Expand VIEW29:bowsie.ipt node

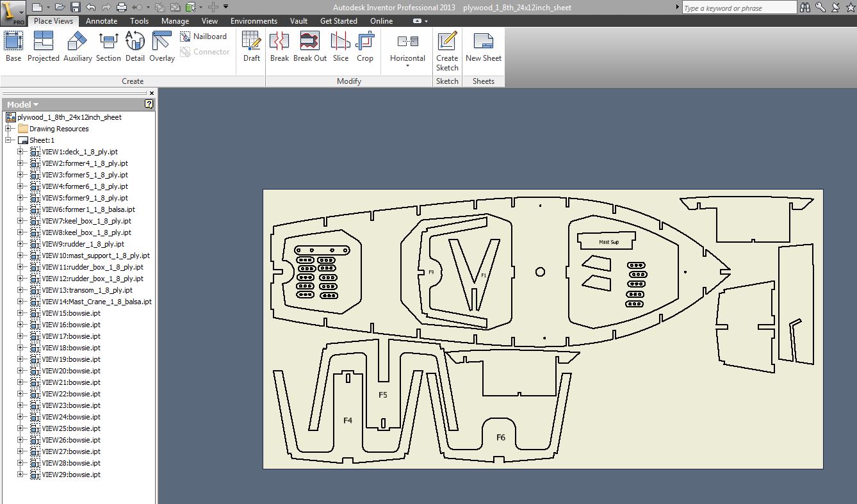pyautogui.click(x=20, y=475)
